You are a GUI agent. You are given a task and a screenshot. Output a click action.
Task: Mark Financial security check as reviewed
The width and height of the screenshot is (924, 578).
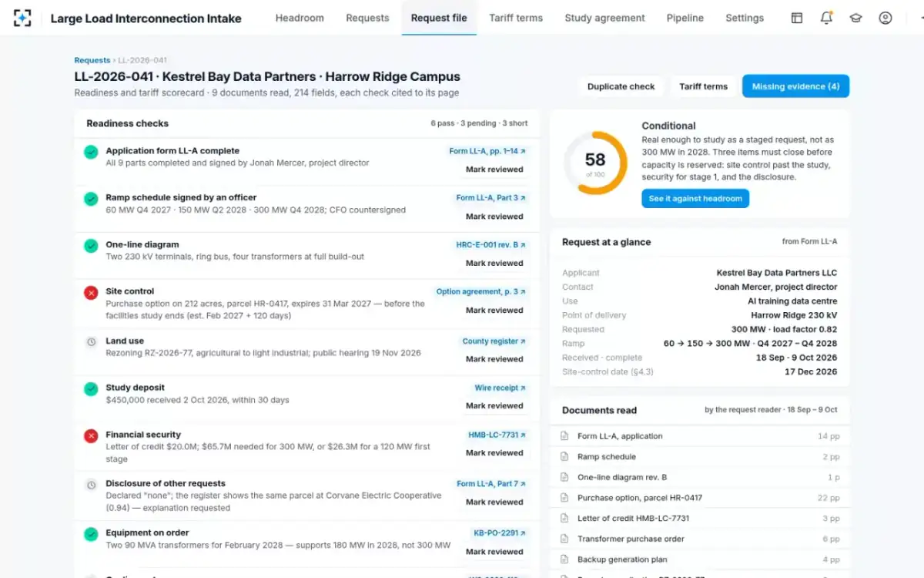pos(494,453)
